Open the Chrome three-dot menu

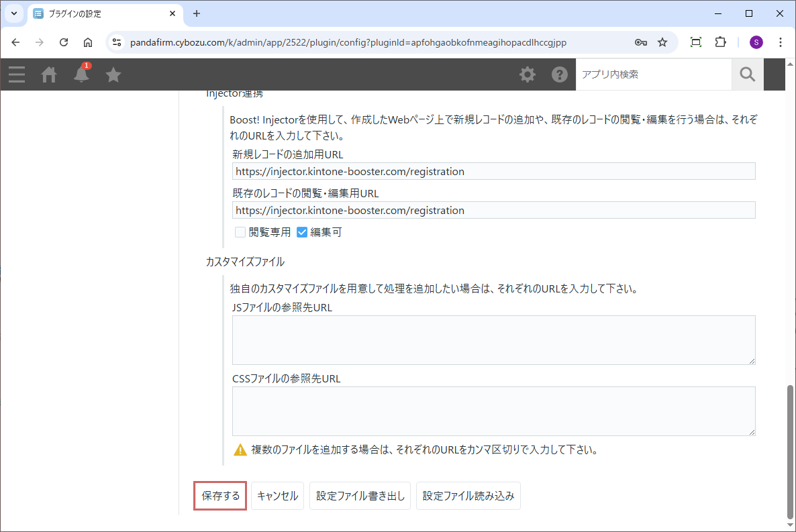(780, 42)
